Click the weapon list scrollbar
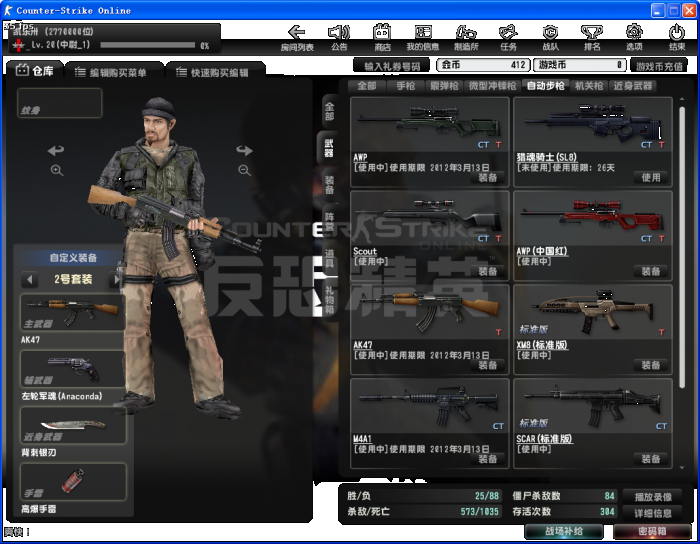This screenshot has width=700, height=544. coord(682,246)
